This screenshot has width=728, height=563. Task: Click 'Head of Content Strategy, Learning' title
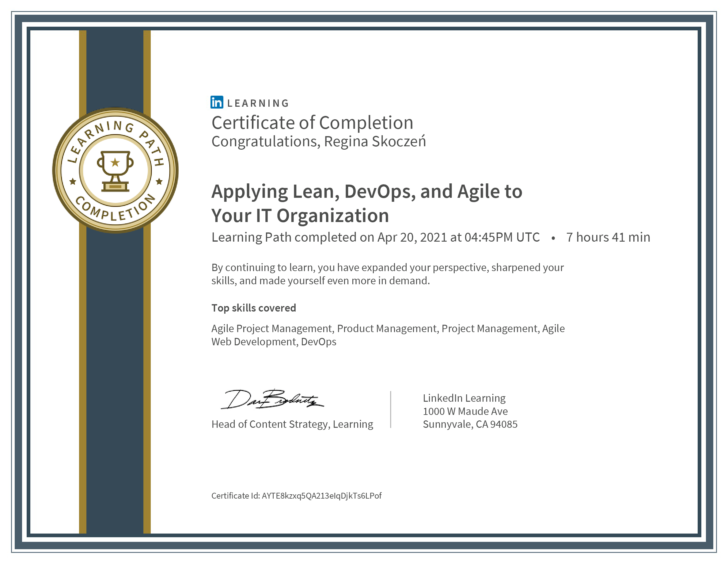[292, 424]
